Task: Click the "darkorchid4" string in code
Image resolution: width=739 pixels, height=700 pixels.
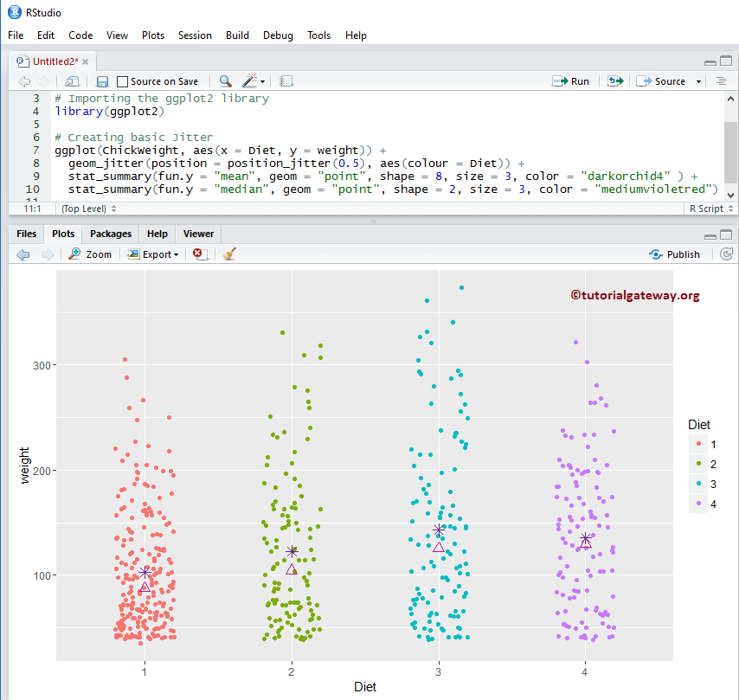Action: click(625, 177)
